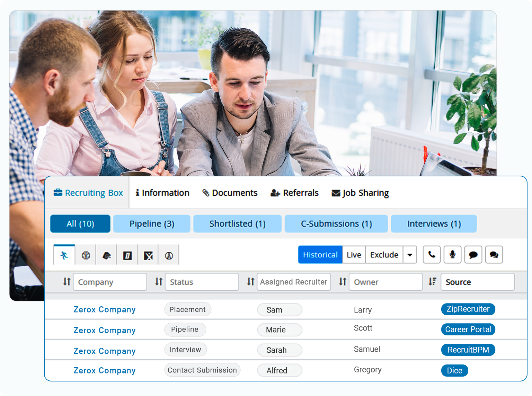Switch the view to Historical
The image size is (532, 396).
(x=320, y=255)
